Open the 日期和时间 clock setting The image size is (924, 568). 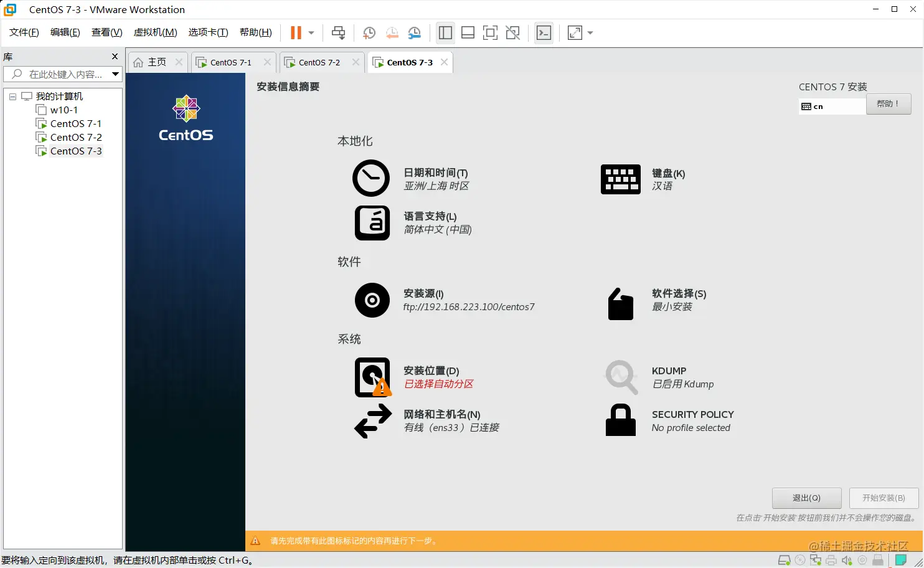tap(411, 179)
